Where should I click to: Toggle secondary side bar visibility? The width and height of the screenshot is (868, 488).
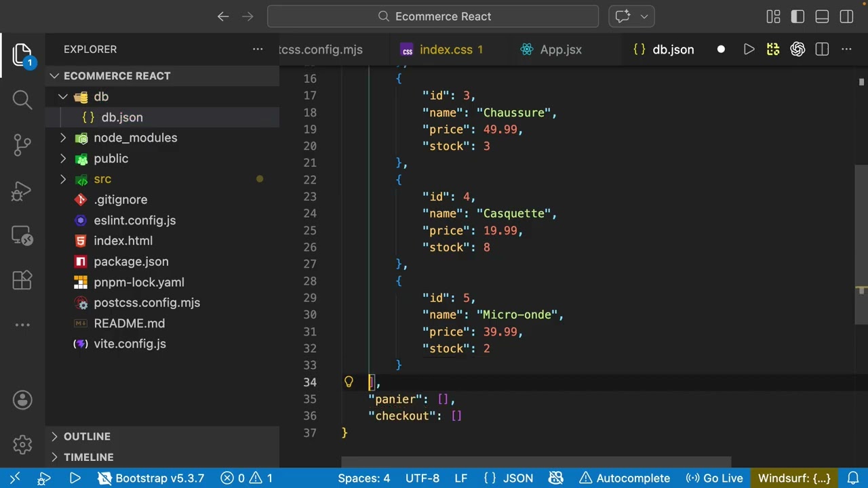click(846, 16)
